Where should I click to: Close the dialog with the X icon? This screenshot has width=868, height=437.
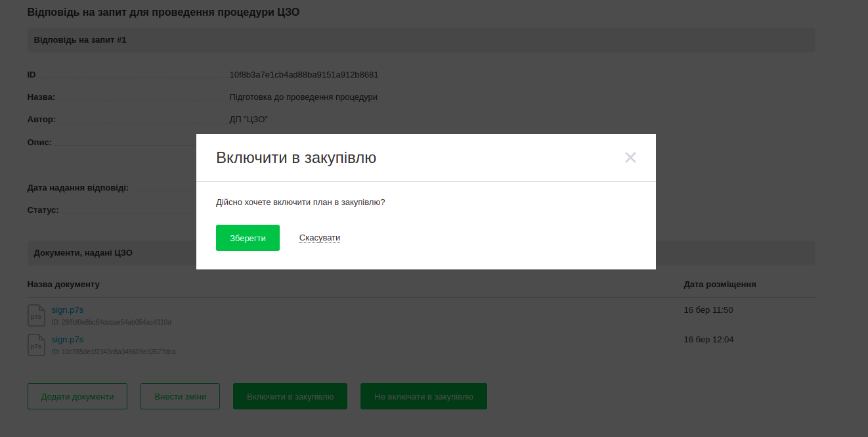pyautogui.click(x=630, y=158)
